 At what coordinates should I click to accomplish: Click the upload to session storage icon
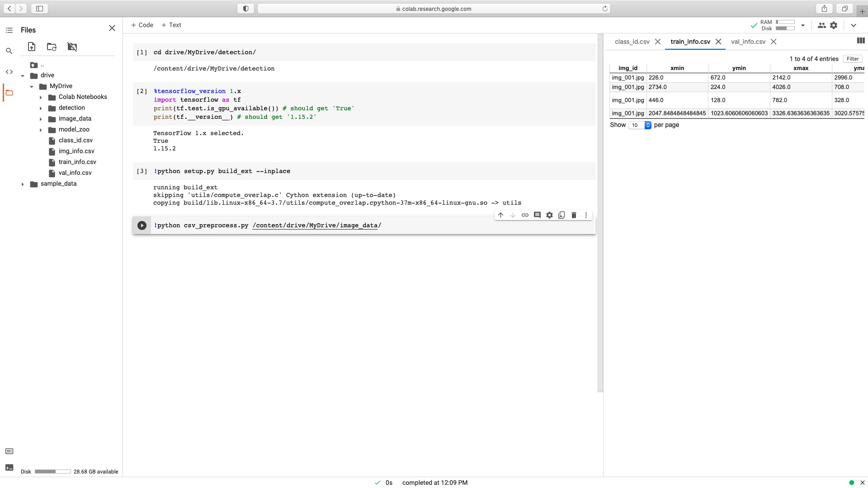32,47
